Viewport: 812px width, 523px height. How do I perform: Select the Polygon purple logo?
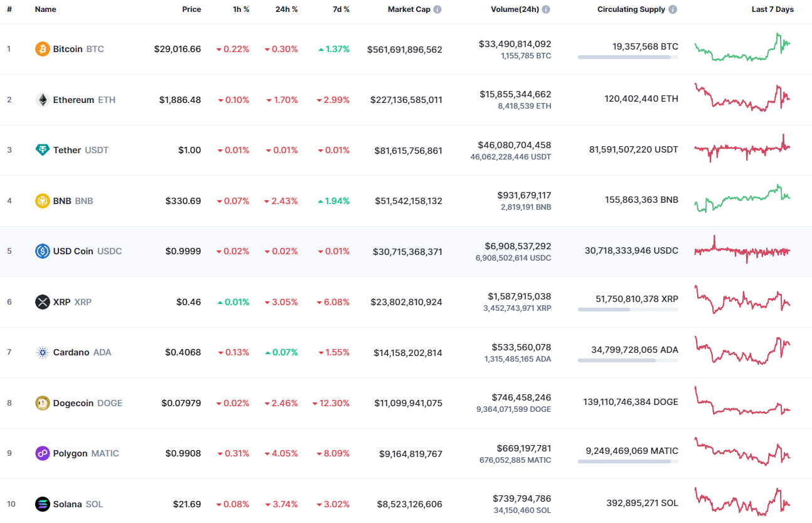(x=41, y=453)
